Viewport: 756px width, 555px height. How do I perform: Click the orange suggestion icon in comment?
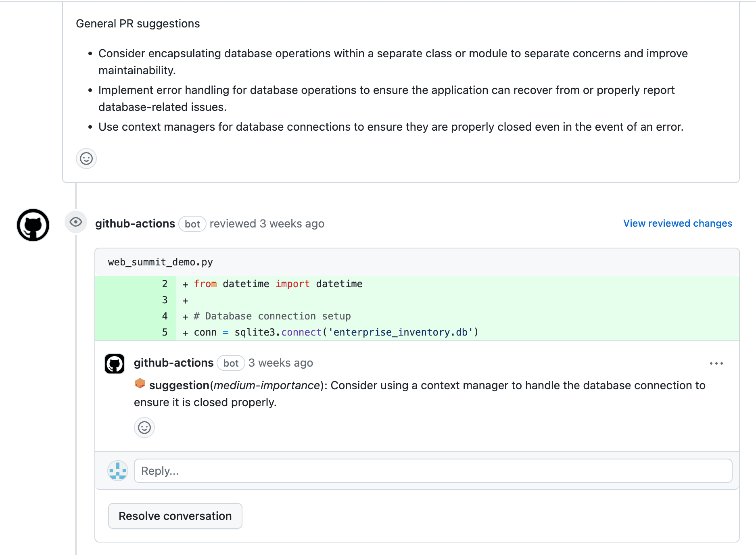click(x=140, y=384)
